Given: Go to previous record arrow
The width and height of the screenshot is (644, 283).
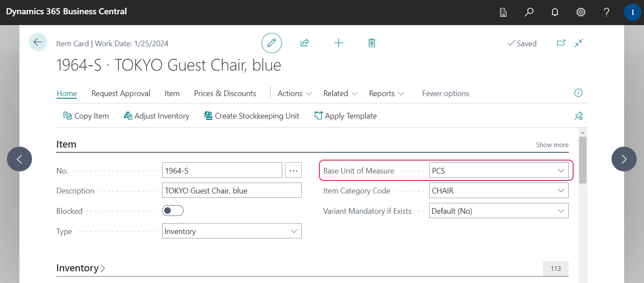Looking at the screenshot, I should pos(19,159).
